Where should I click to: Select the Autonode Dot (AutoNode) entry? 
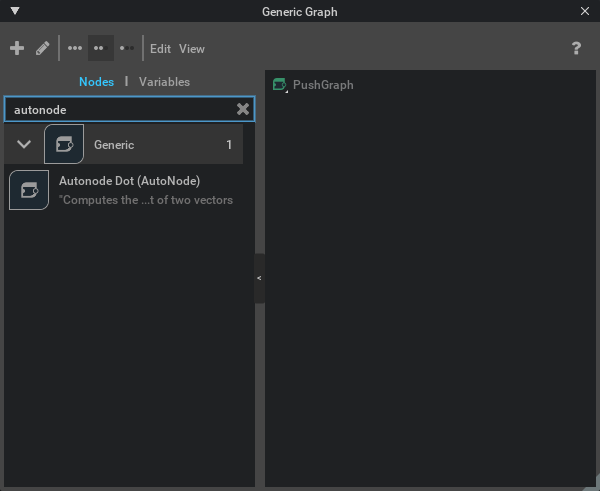pos(130,181)
